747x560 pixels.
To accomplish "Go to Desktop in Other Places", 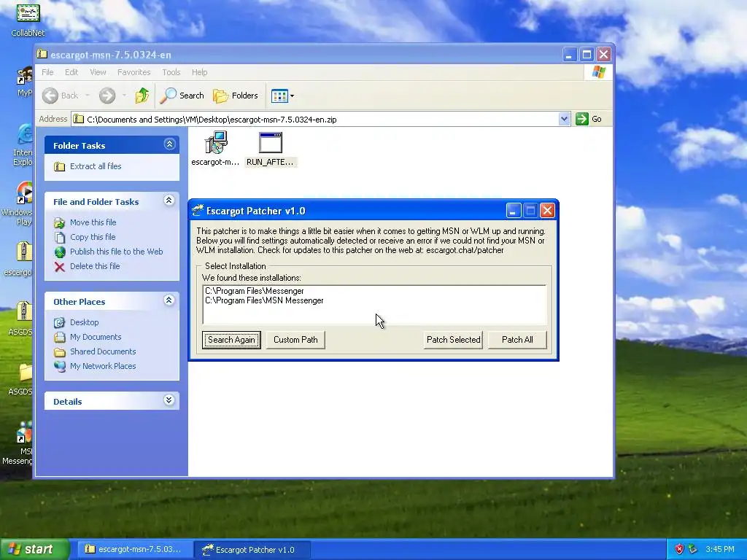I will click(85, 322).
